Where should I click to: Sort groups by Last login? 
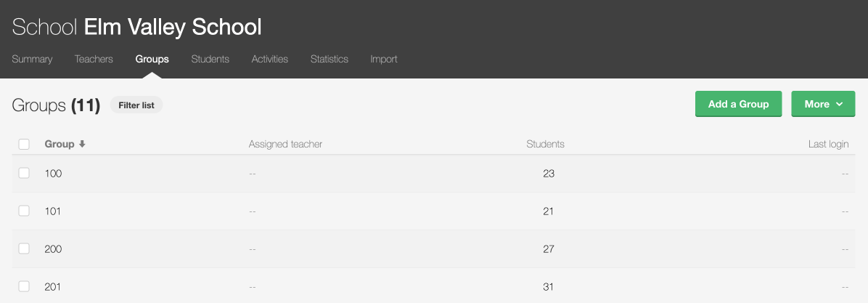(x=828, y=144)
